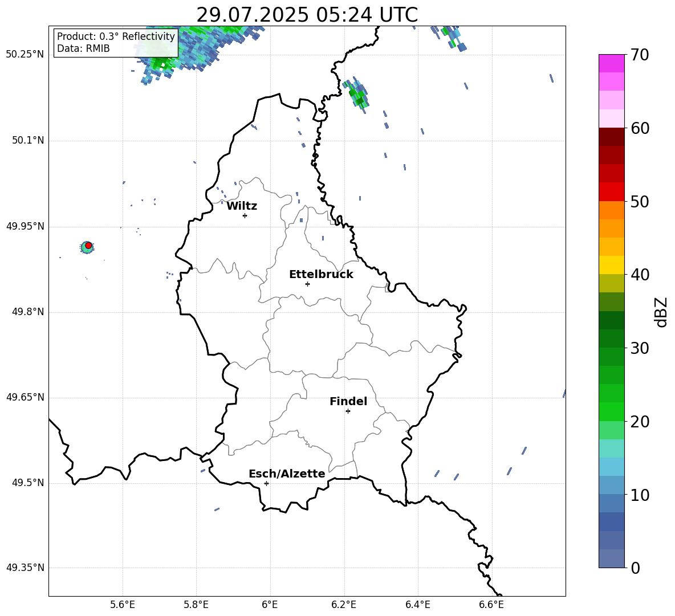Click the red dot radar marker

pyautogui.click(x=88, y=246)
